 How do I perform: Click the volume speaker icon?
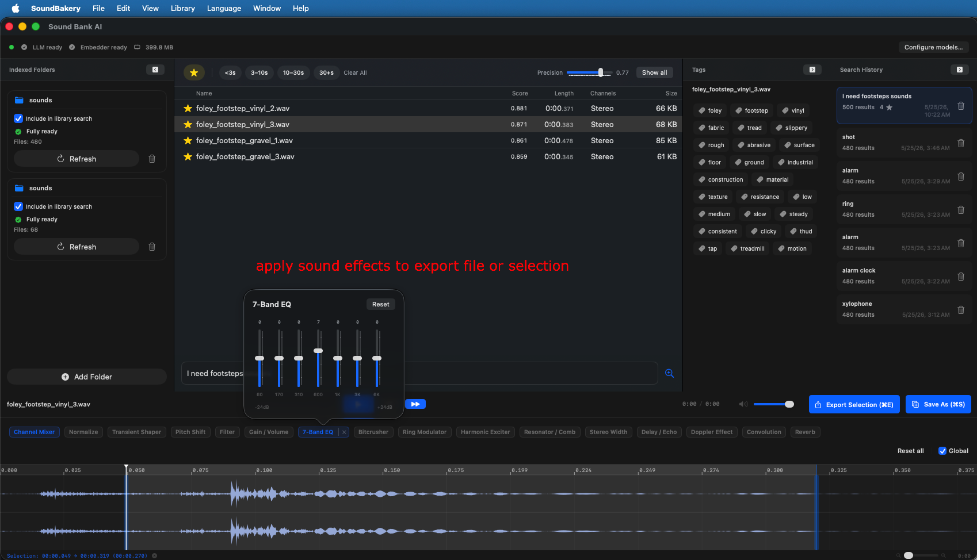(743, 404)
